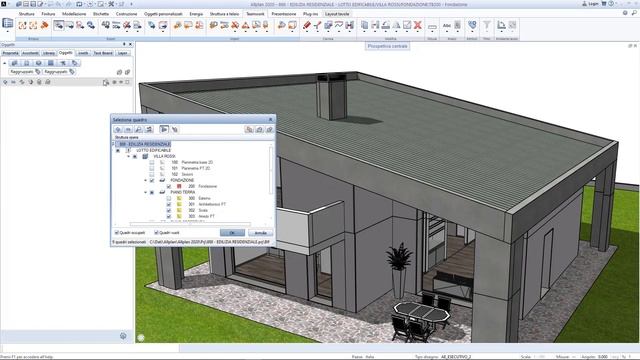Image resolution: width=640 pixels, height=360 pixels.
Task: Select the LOTTO EDIFICABILE tree row
Action: pos(153,150)
